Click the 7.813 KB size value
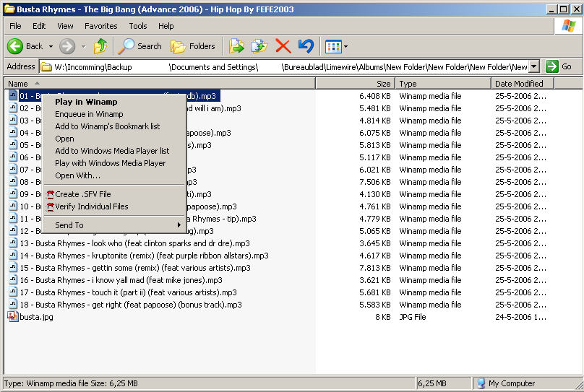This screenshot has height=392, width=584. click(x=374, y=268)
